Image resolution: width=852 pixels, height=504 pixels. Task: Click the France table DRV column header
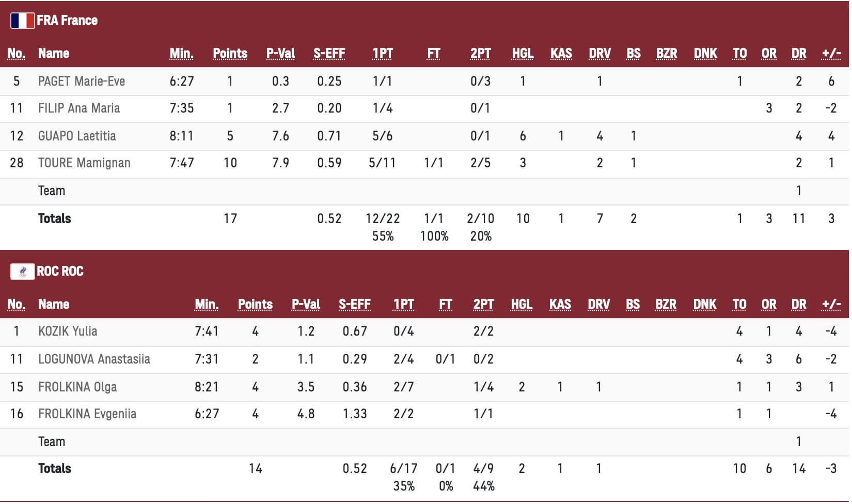(599, 54)
